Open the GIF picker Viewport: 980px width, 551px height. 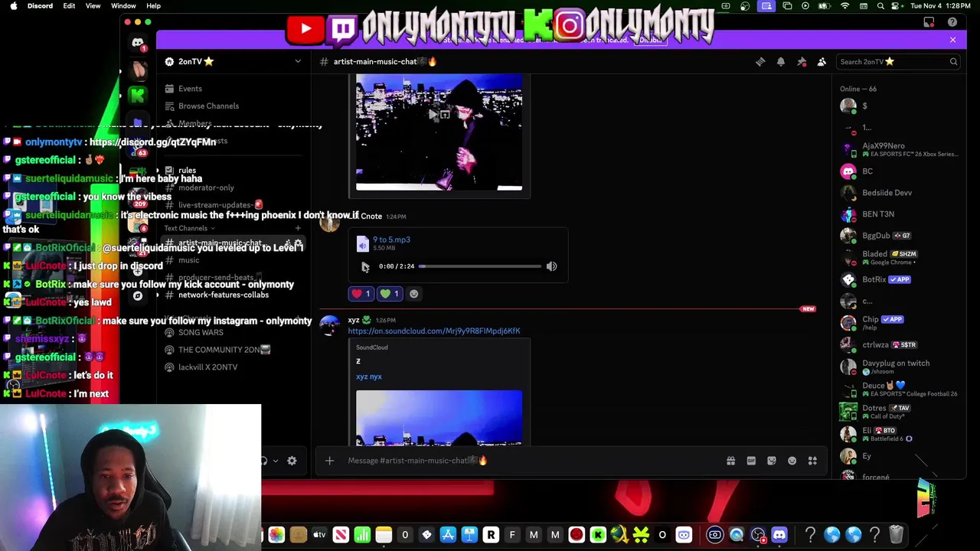(751, 461)
